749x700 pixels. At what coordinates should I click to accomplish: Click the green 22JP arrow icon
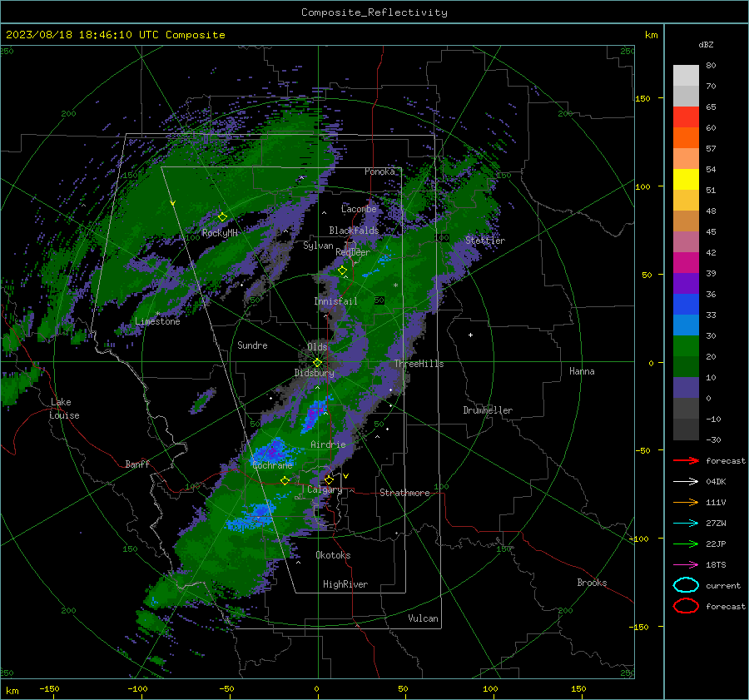point(686,544)
